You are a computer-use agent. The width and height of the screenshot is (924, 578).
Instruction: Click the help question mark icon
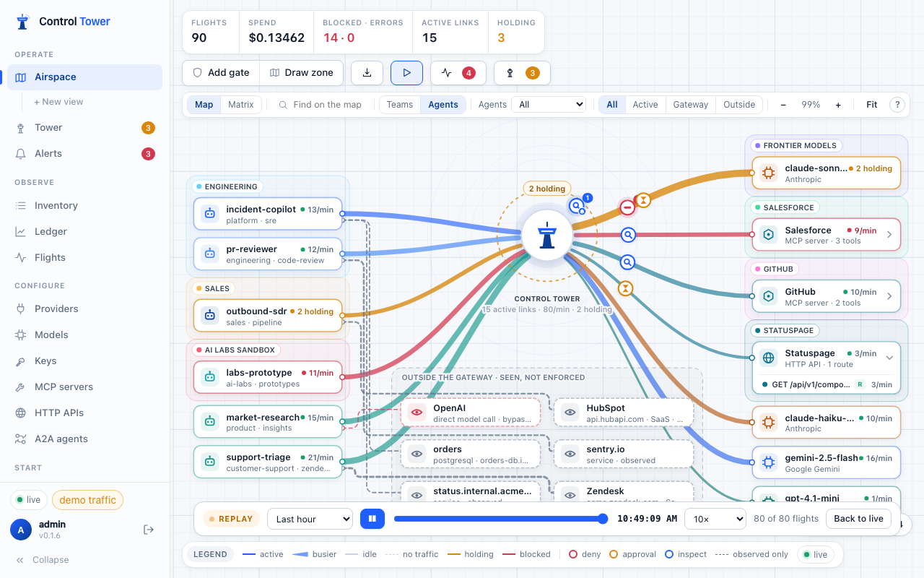[x=897, y=105]
